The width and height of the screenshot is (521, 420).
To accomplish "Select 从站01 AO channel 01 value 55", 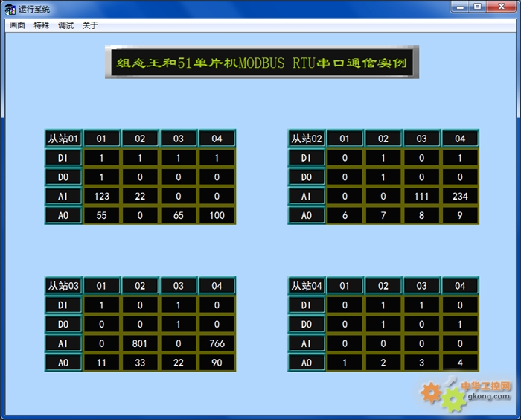I will coord(102,215).
